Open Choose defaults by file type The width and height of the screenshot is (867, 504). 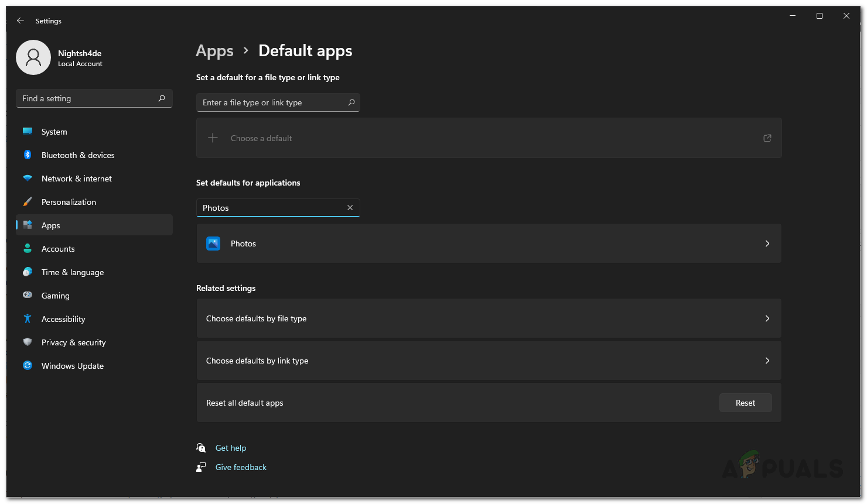point(489,318)
